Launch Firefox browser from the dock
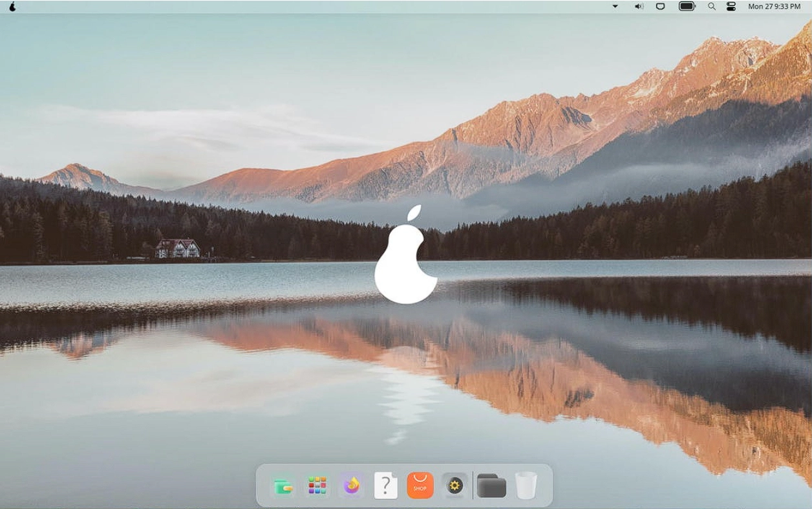 (x=352, y=485)
